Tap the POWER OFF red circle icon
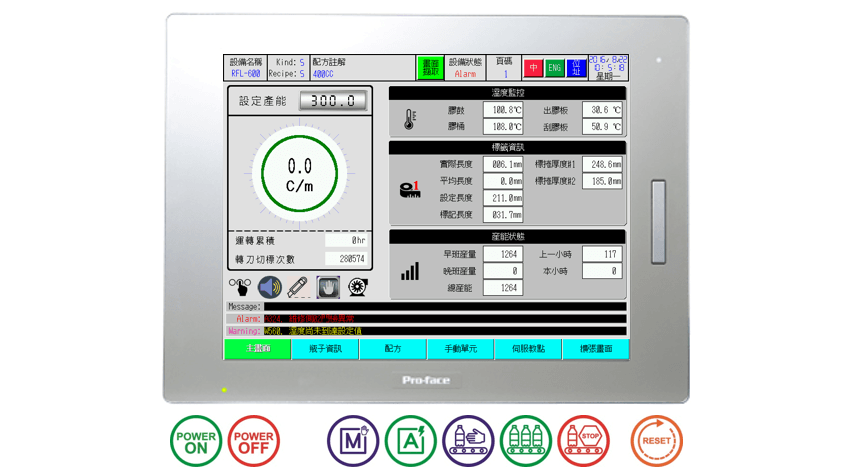842x476 pixels. pos(253,441)
